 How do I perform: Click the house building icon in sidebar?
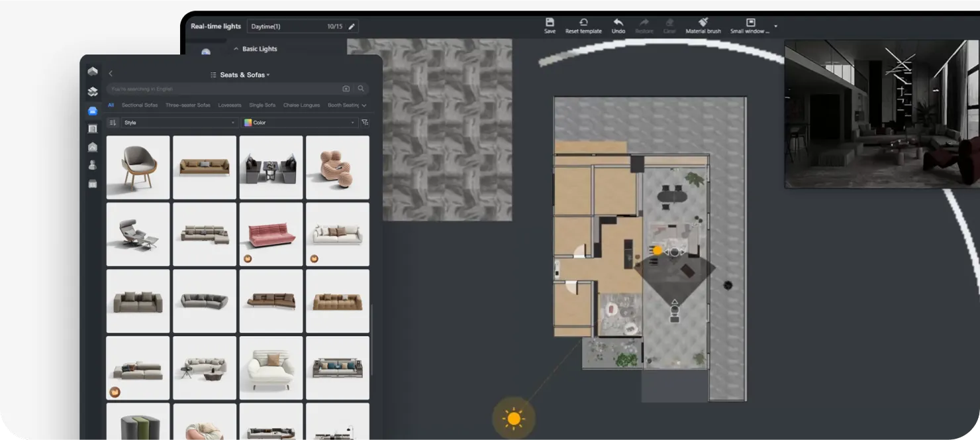pyautogui.click(x=93, y=147)
